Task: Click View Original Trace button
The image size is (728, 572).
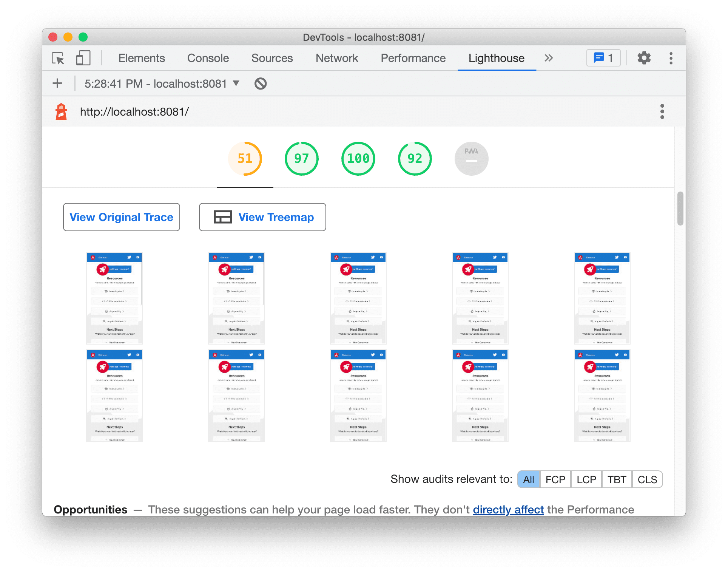Action: tap(122, 218)
